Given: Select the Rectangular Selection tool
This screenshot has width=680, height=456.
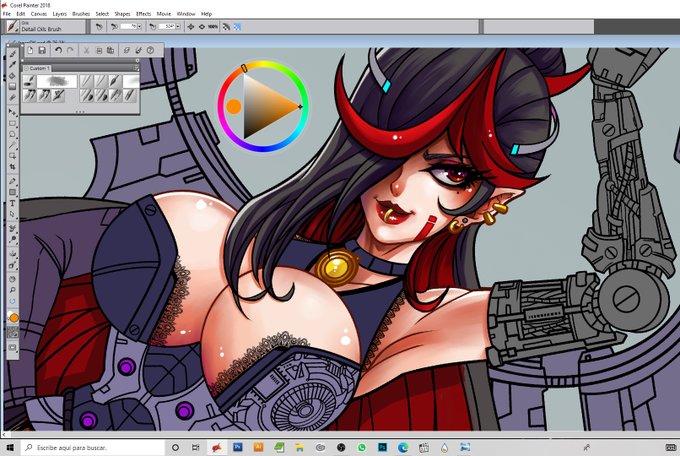Looking at the screenshot, I should (x=13, y=124).
